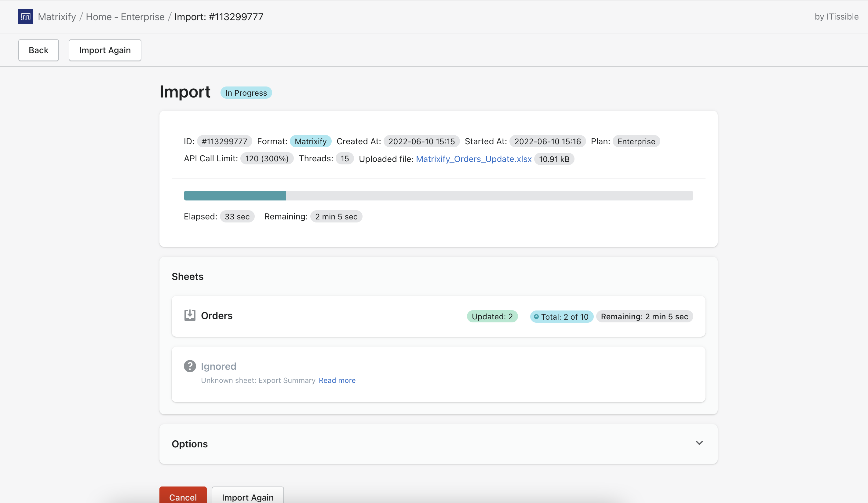Click top Import Again button
Screen dimensions: 868x503
coord(105,50)
